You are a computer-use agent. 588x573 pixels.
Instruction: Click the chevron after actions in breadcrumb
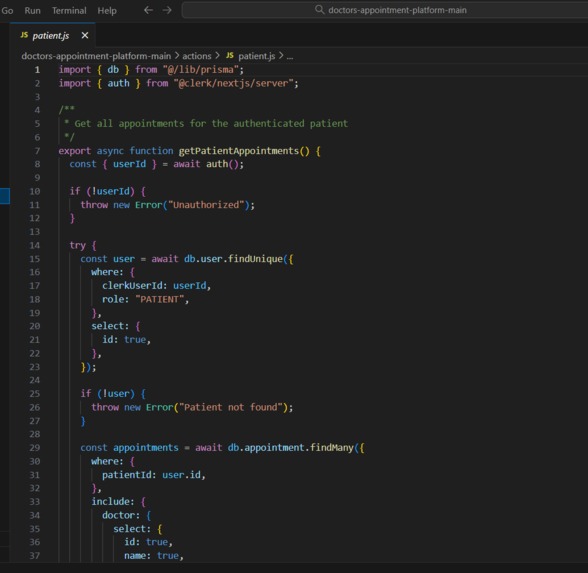coord(218,56)
